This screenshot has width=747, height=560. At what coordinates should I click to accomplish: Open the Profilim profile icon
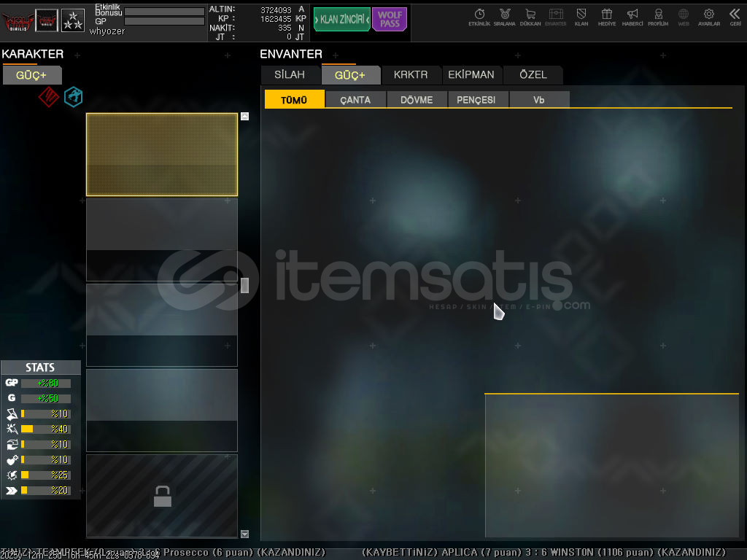[658, 16]
